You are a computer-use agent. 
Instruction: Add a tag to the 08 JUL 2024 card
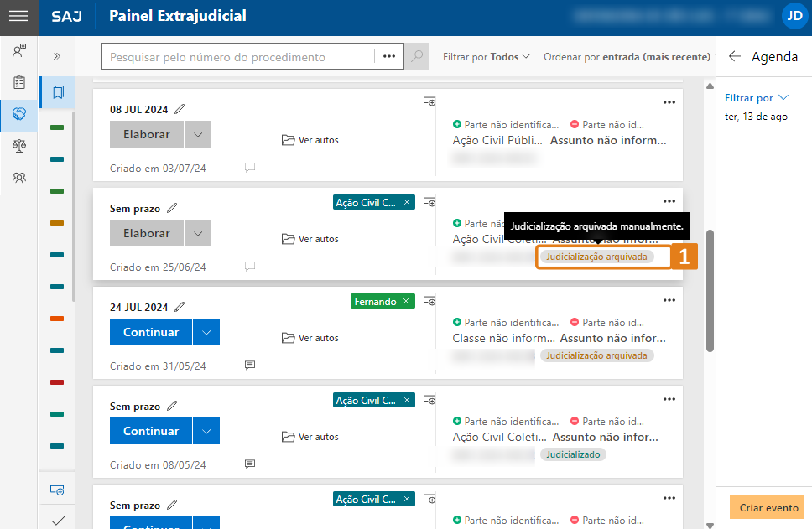[429, 101]
